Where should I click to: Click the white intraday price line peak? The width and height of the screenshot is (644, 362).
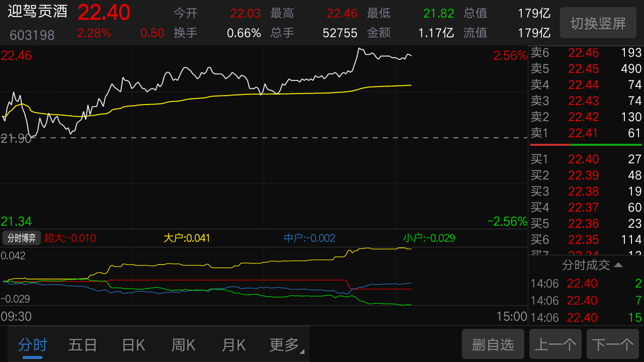[359, 49]
